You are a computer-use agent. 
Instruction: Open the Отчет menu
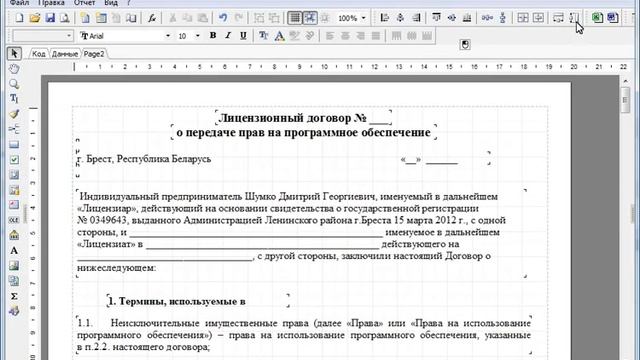[84, 3]
